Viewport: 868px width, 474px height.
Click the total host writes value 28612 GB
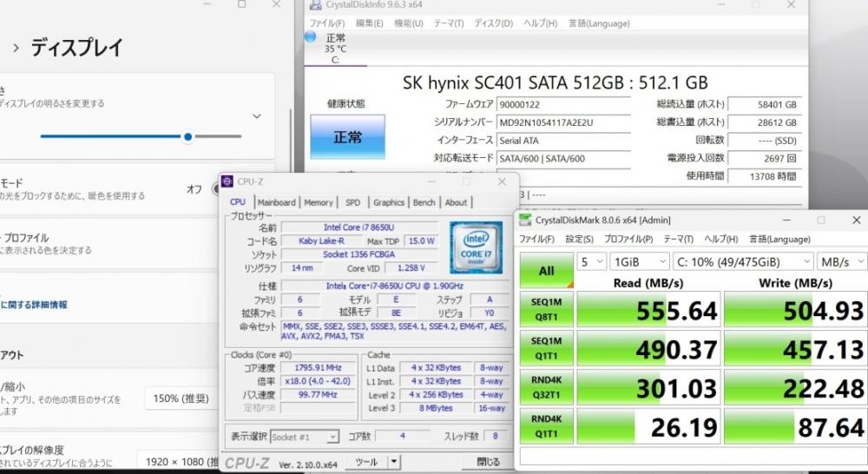(x=765, y=122)
